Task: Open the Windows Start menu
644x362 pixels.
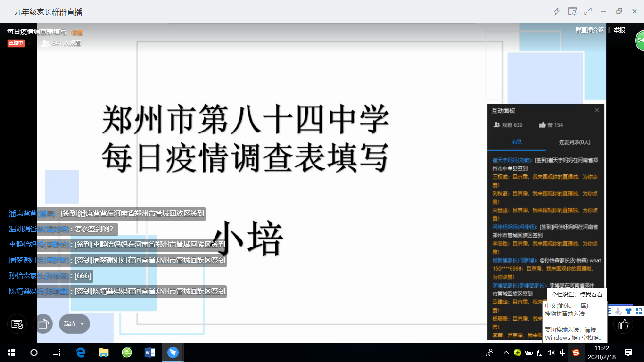Action: [x=11, y=353]
